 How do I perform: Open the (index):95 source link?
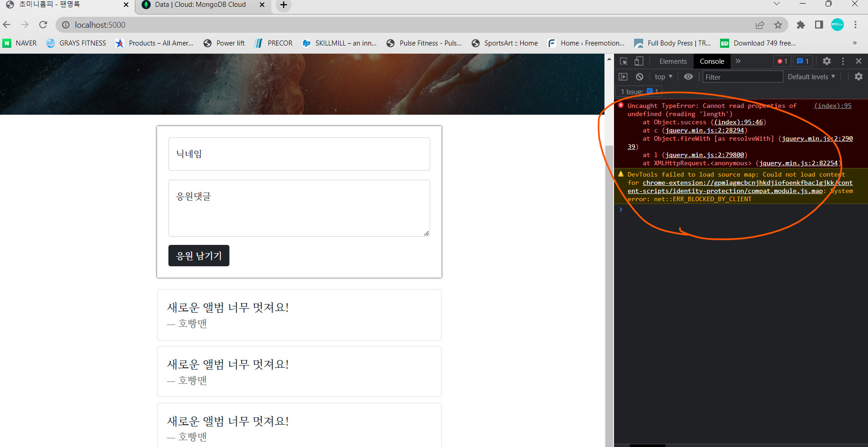tap(832, 106)
